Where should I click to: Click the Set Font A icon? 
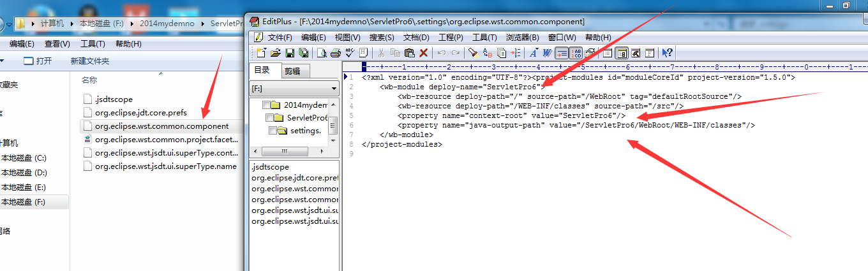tap(534, 52)
